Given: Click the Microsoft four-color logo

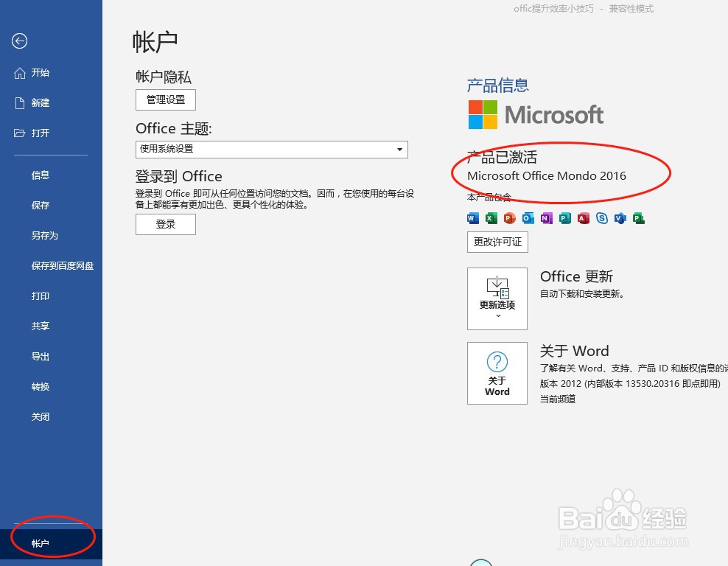Looking at the screenshot, I should [x=483, y=115].
